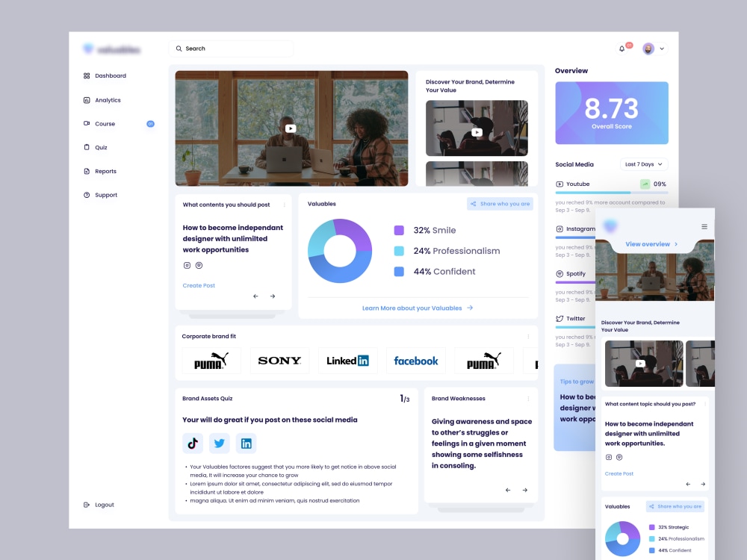
Task: Go to next post suggestion on desktop card
Action: (x=273, y=296)
